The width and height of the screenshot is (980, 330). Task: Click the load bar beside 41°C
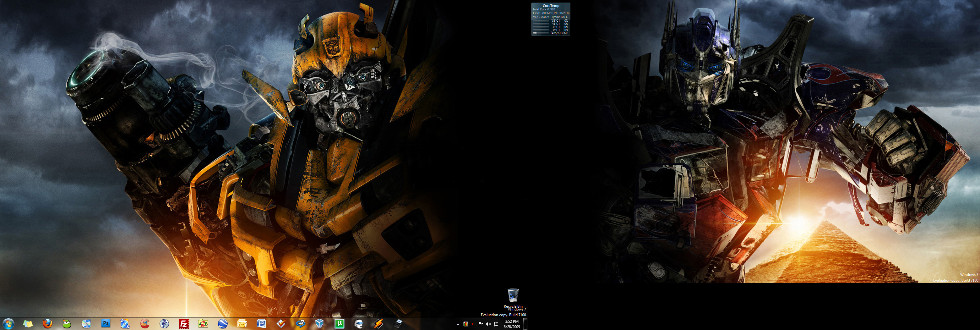point(541,24)
